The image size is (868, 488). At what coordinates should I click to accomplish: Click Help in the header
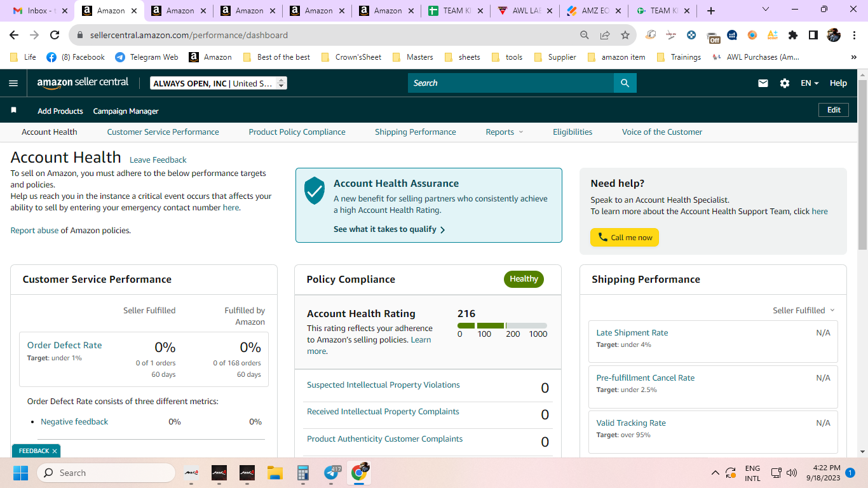[838, 83]
